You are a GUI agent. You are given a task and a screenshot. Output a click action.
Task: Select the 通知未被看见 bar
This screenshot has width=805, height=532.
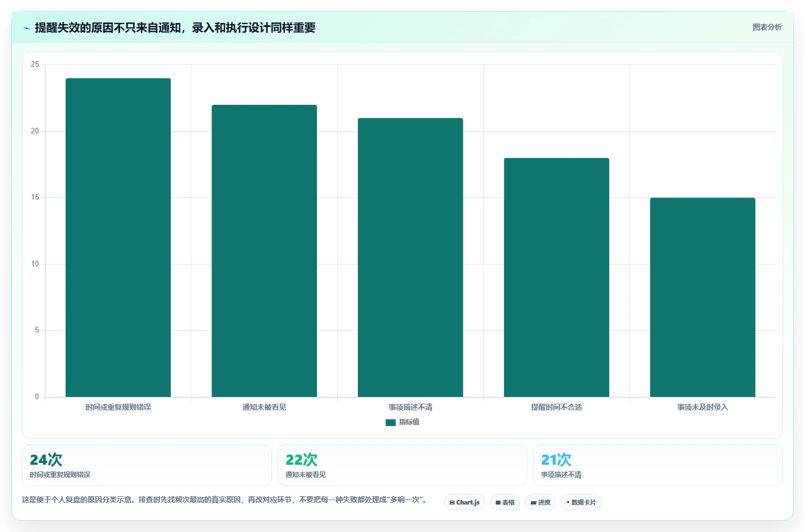tap(264, 251)
